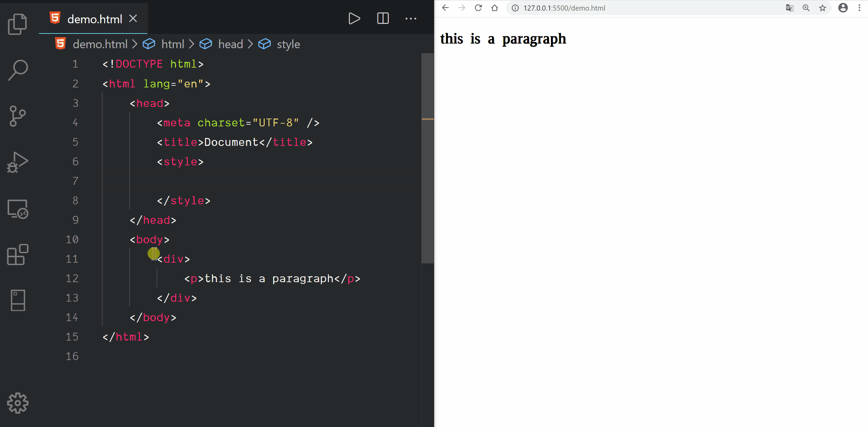Click the head breadcrumb item
This screenshot has height=427, width=868.
click(230, 44)
